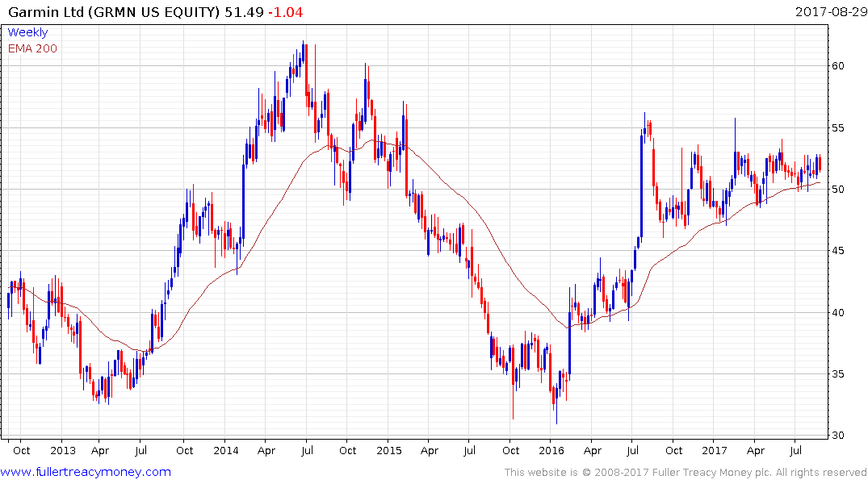The width and height of the screenshot is (868, 484).
Task: Click the 2016 year axis label
Action: coord(551,450)
